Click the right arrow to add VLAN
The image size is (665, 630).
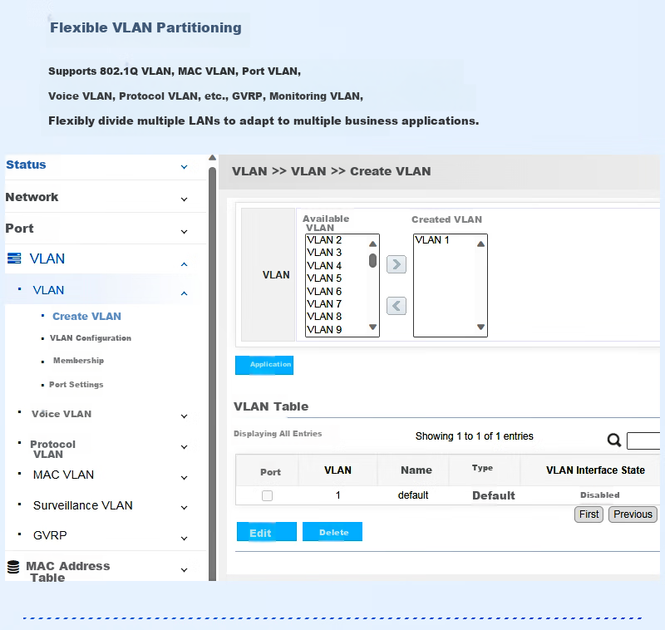(x=396, y=264)
